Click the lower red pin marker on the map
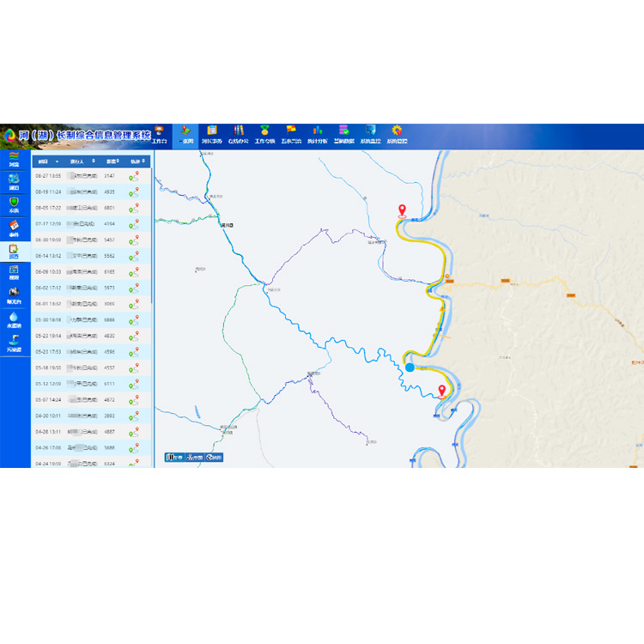This screenshot has height=644, width=644. click(442, 392)
